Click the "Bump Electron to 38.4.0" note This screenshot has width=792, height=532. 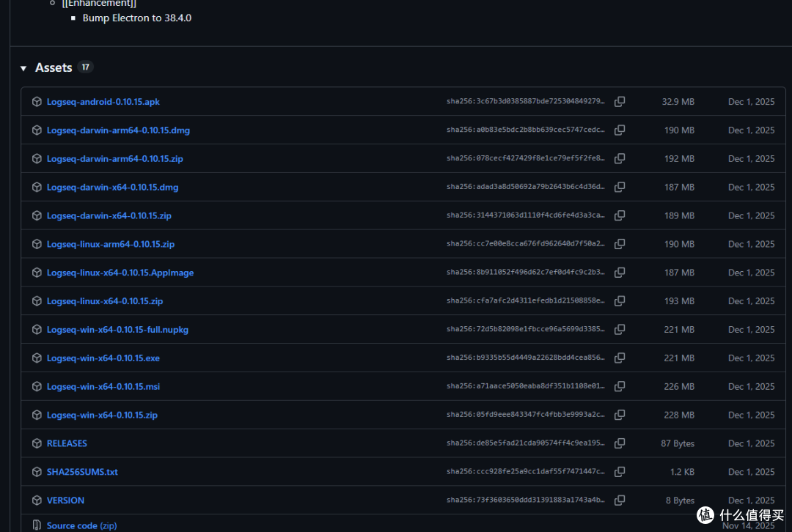click(137, 18)
